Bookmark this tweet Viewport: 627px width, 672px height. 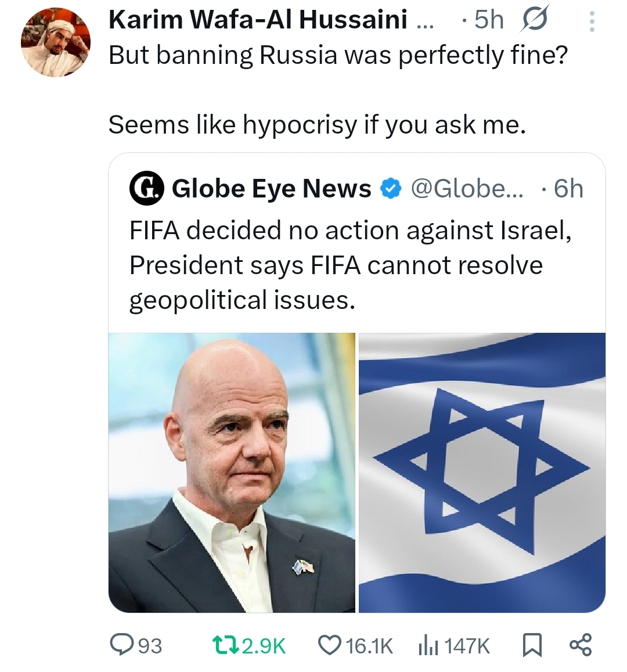click(532, 645)
